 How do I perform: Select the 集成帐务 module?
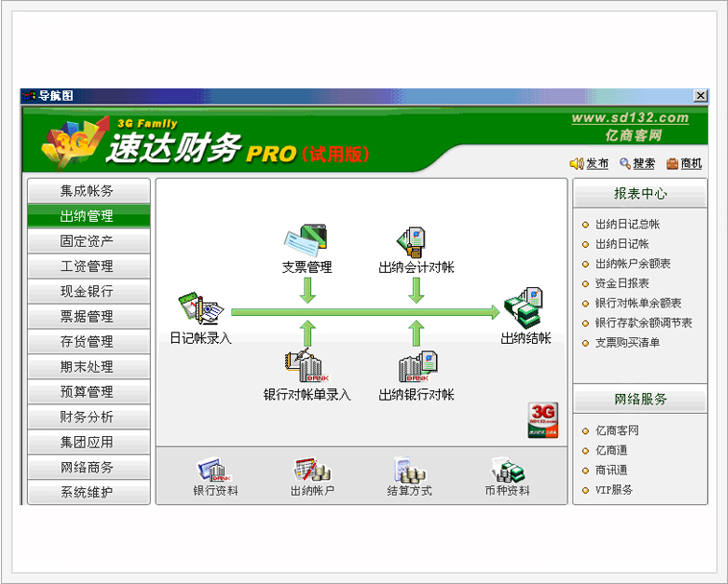[x=88, y=191]
